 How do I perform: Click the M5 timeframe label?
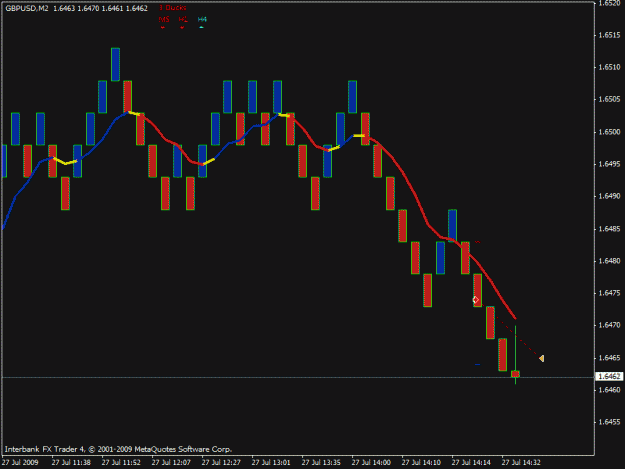coord(164,19)
